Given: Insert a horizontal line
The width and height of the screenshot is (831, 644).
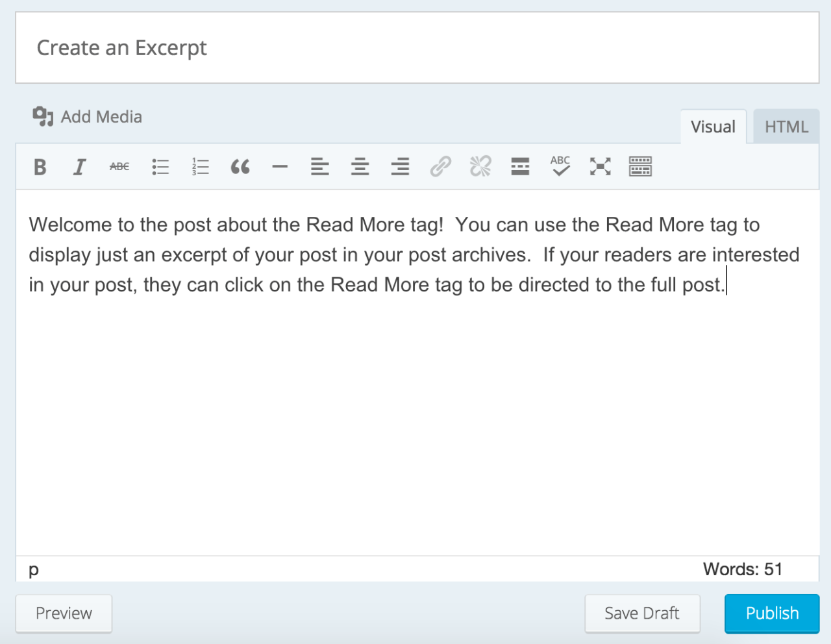Looking at the screenshot, I should 280,167.
